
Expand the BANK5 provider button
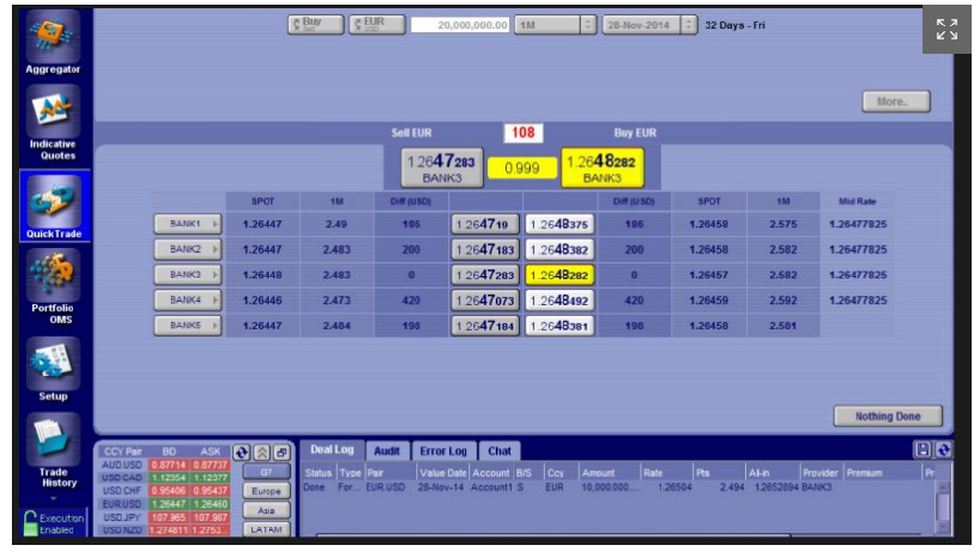187,326
